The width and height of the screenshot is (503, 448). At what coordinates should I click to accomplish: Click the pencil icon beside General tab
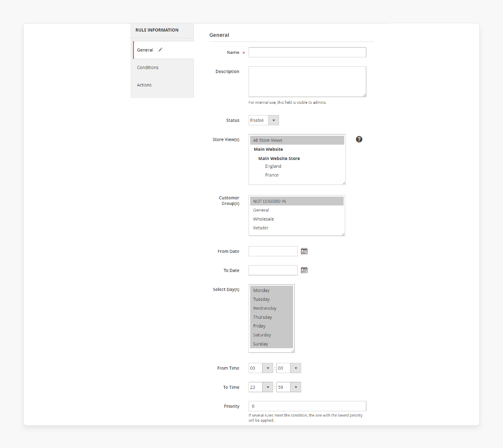pyautogui.click(x=160, y=50)
